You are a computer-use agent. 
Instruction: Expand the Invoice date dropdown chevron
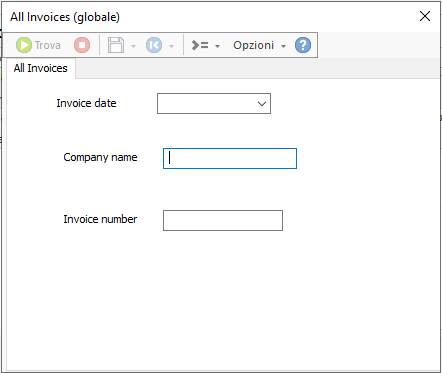click(262, 104)
